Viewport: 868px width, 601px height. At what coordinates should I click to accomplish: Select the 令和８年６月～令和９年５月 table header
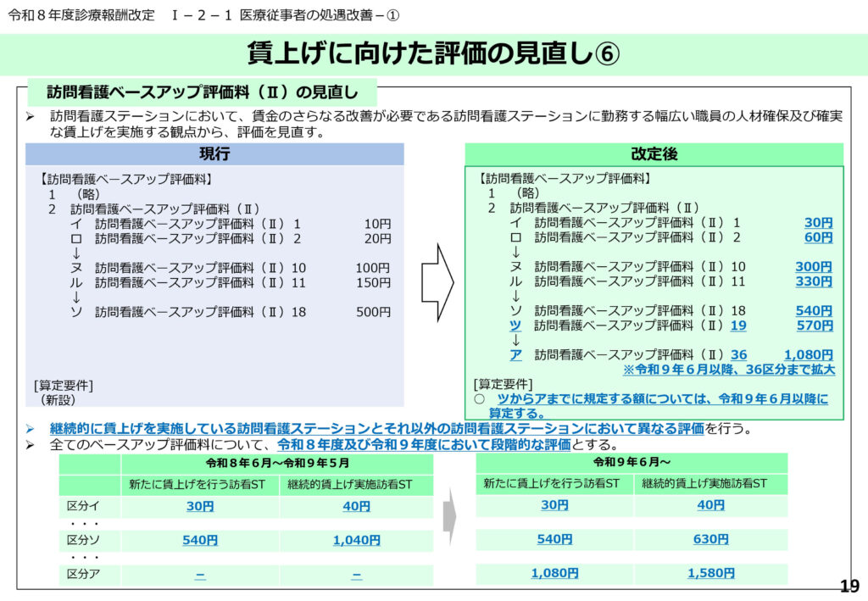point(277,464)
